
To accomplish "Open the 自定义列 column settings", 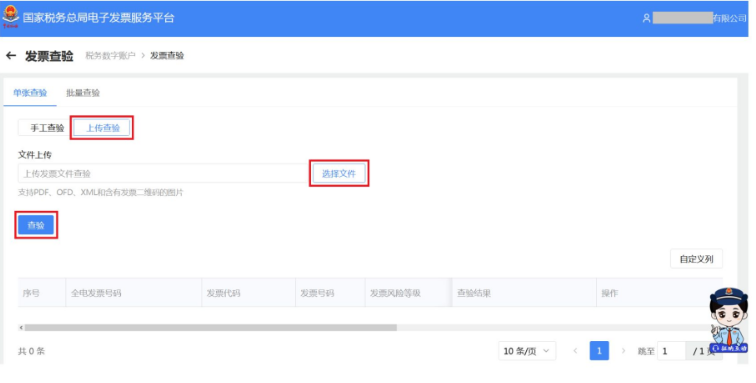I will click(696, 259).
